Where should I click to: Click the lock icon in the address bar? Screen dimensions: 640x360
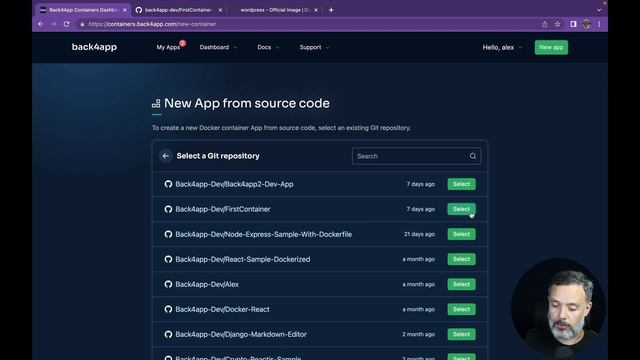click(82, 24)
